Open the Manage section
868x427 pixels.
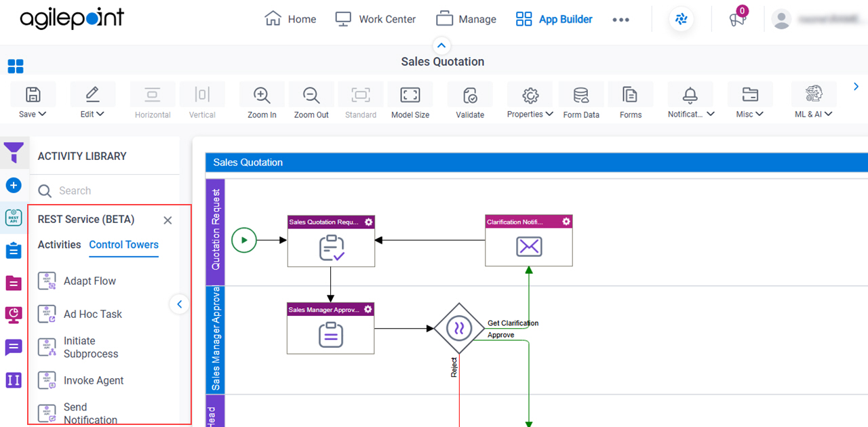click(466, 19)
